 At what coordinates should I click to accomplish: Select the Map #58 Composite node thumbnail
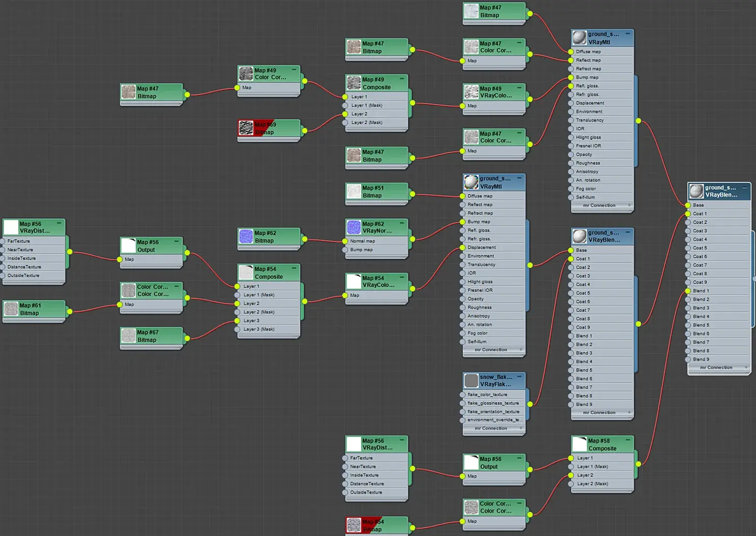(x=580, y=444)
